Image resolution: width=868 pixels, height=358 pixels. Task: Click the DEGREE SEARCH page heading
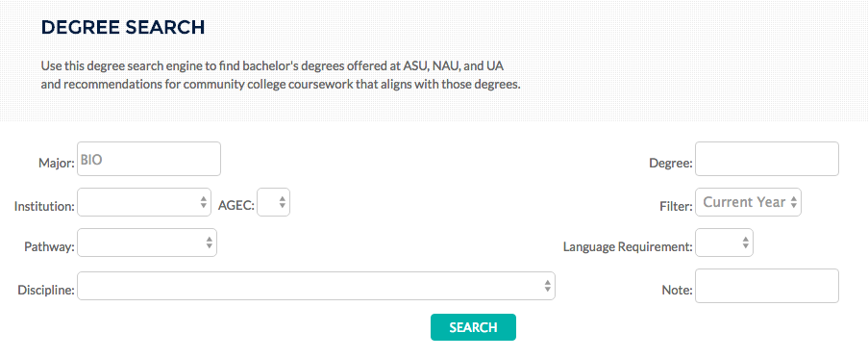point(123,28)
